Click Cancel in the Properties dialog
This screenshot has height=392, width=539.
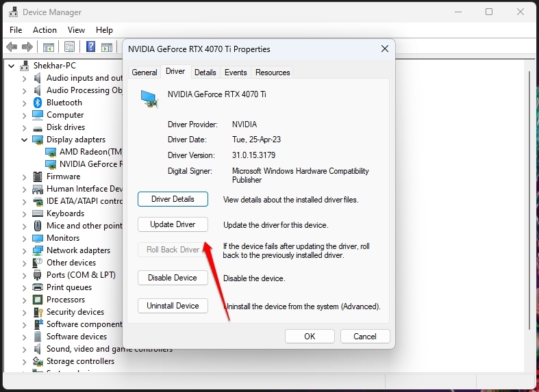point(365,337)
